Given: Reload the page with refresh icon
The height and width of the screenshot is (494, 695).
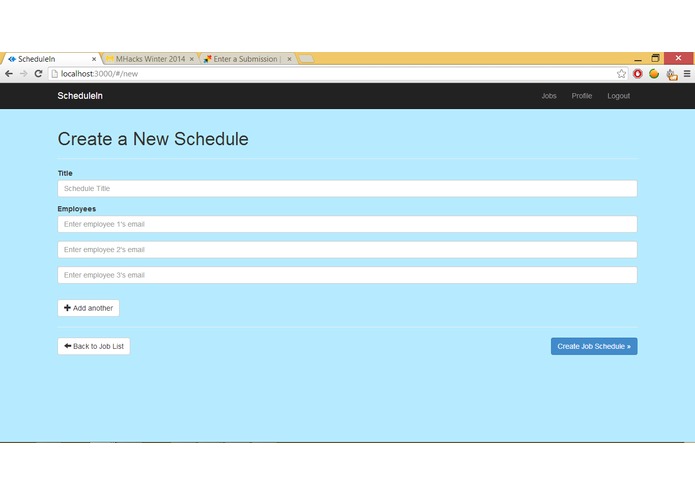Looking at the screenshot, I should (x=38, y=74).
